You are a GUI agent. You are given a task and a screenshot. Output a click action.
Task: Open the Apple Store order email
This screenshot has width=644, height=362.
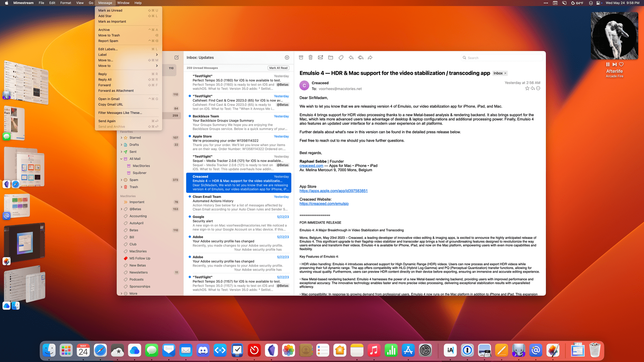(x=239, y=143)
